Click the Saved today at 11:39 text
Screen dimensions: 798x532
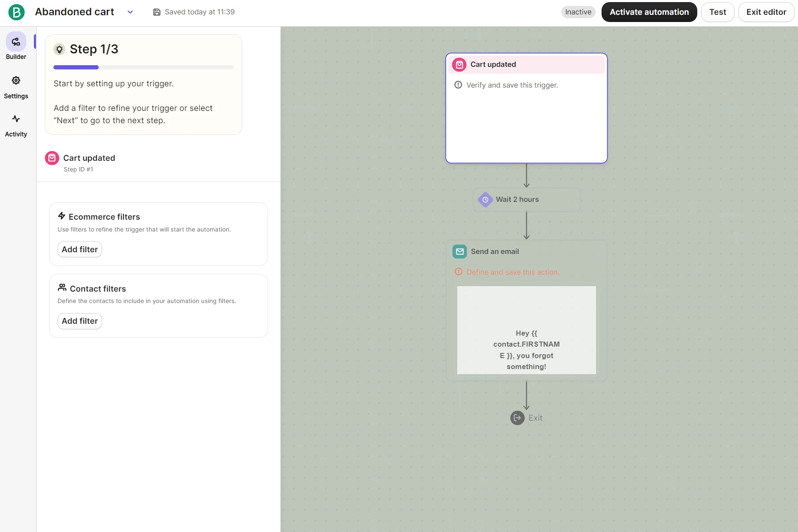[x=199, y=12]
